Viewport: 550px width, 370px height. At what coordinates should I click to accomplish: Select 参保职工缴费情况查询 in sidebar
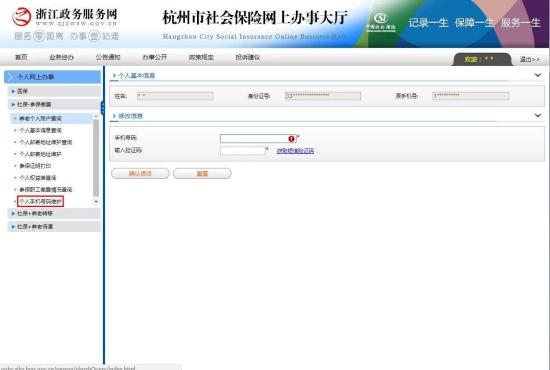tap(46, 190)
